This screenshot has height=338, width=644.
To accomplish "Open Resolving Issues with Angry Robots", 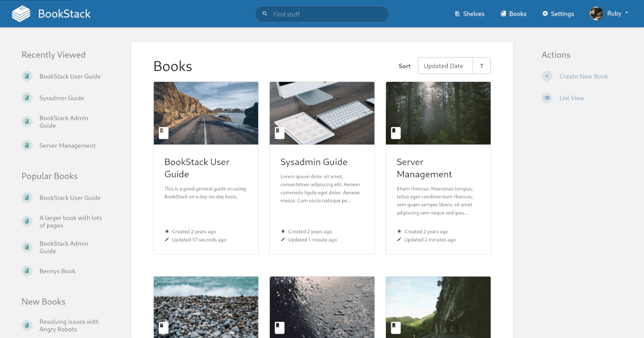I will [x=69, y=326].
